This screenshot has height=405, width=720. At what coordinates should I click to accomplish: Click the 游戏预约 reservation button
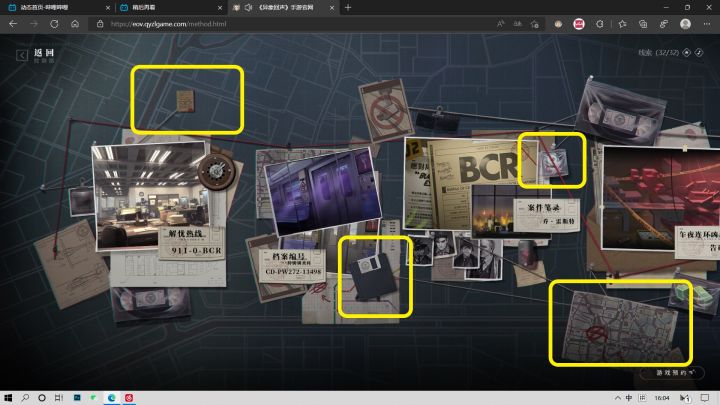tap(672, 372)
